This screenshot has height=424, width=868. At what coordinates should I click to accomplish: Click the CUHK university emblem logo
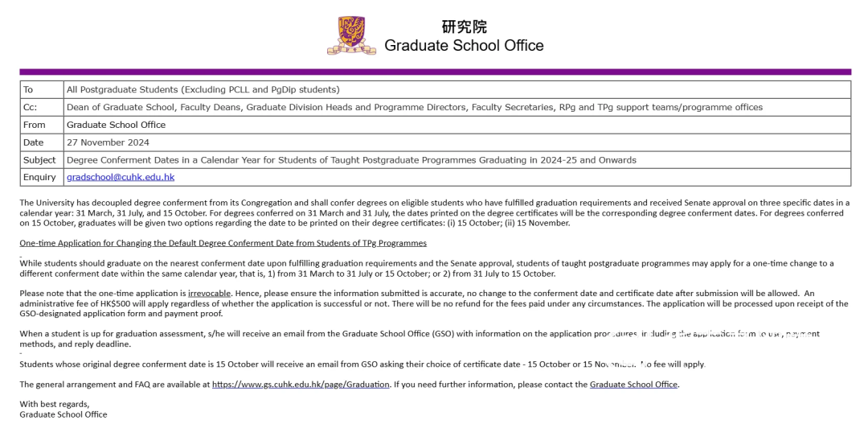click(x=351, y=36)
